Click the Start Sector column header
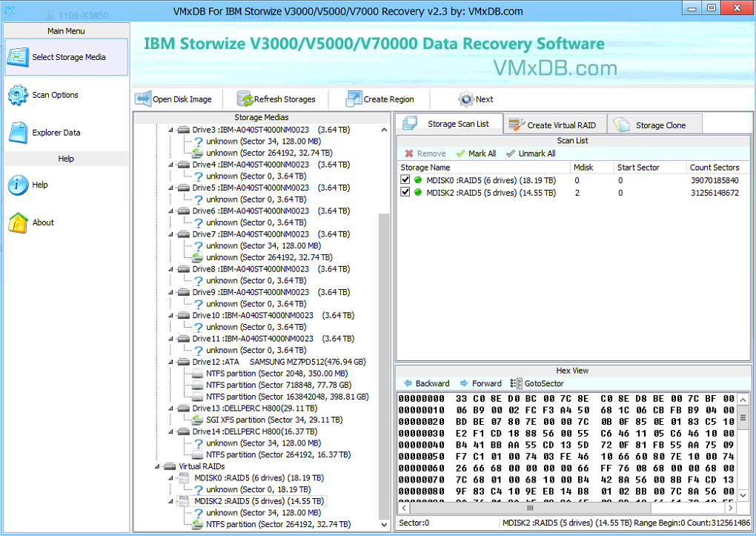The width and height of the screenshot is (756, 536). tap(649, 168)
